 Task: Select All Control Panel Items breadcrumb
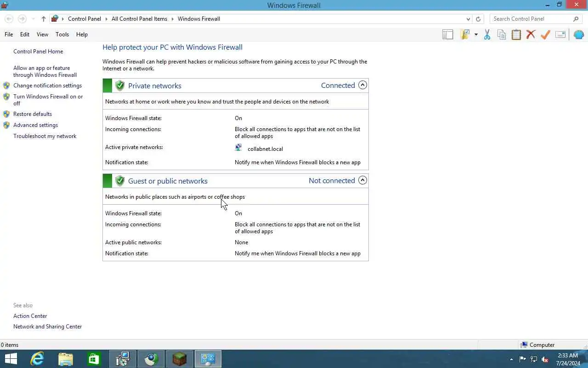(x=139, y=19)
